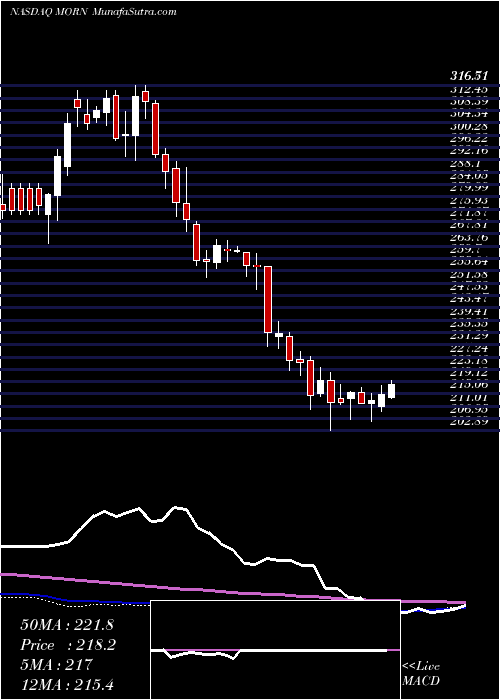
Task: Select the 316.51 top price label
Action: coord(468,76)
